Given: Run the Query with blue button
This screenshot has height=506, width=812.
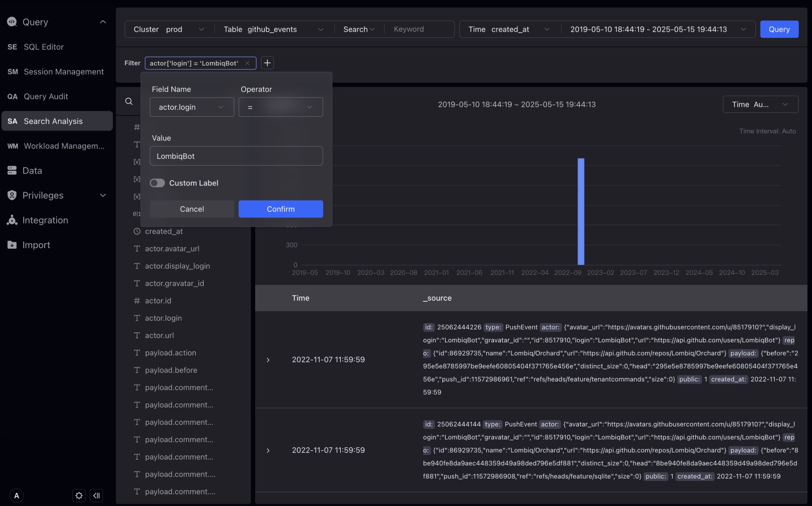Looking at the screenshot, I should tap(778, 29).
